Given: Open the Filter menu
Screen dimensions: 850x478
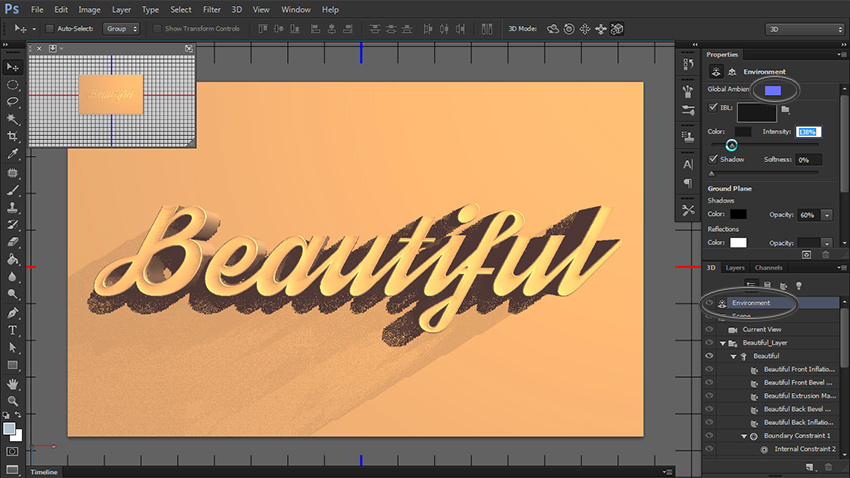Looking at the screenshot, I should click(211, 9).
